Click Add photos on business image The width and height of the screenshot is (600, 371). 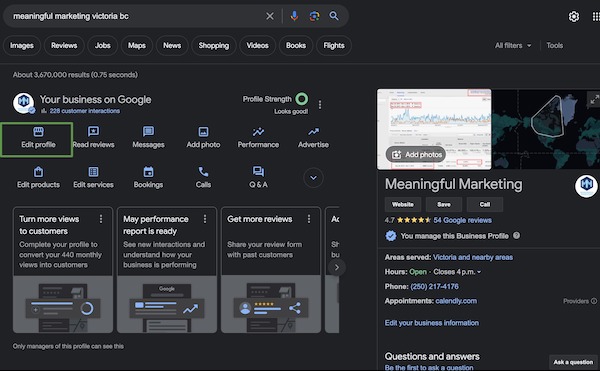coord(416,155)
